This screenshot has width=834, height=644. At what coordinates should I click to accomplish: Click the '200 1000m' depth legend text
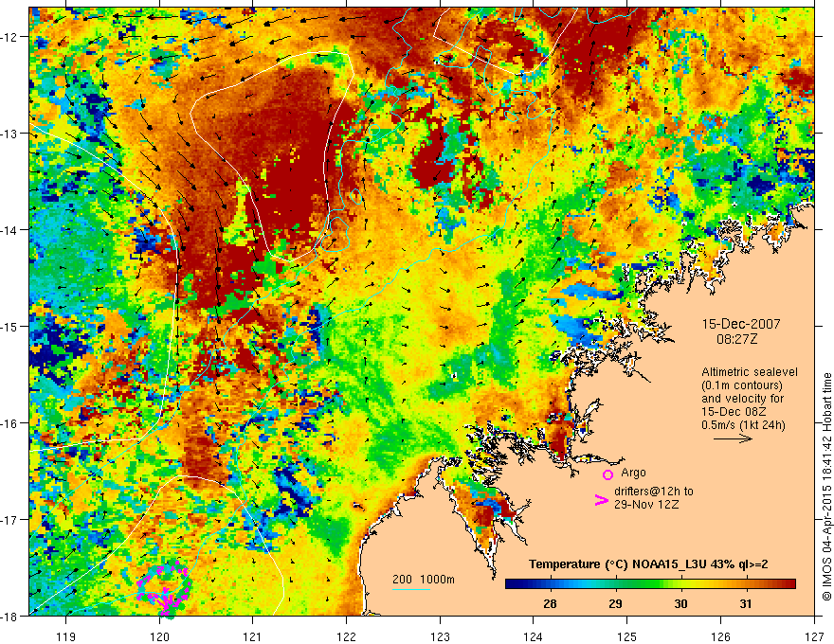pyautogui.click(x=424, y=580)
